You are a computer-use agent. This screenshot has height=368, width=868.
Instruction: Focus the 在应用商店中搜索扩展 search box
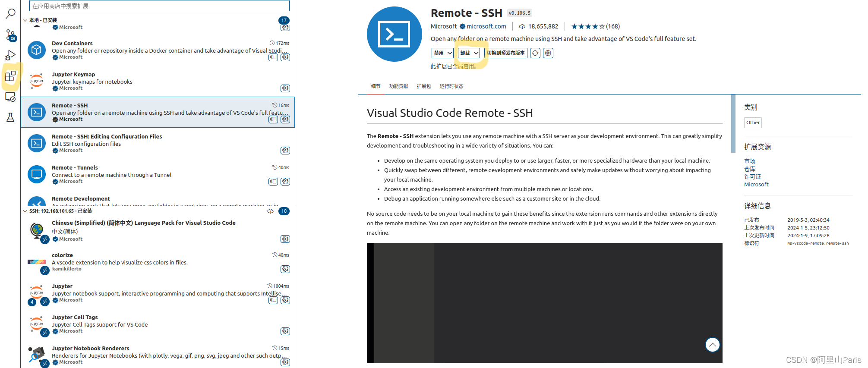pyautogui.click(x=159, y=6)
